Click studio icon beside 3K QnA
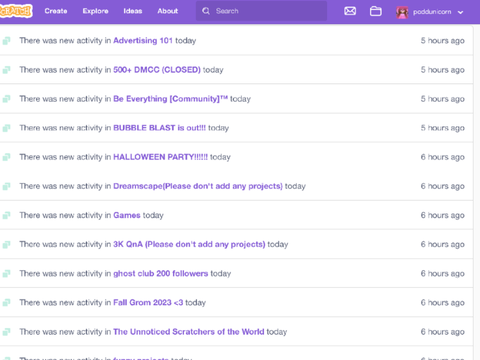 [6, 244]
